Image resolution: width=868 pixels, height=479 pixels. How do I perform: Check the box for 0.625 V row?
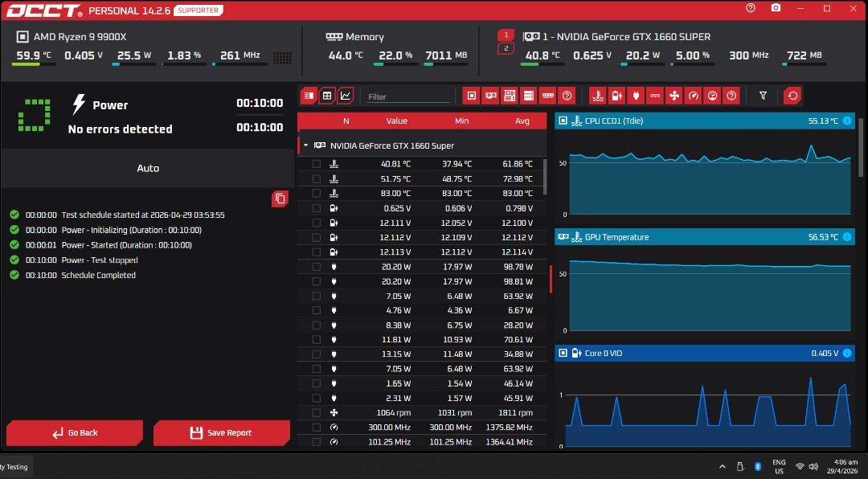click(x=316, y=208)
